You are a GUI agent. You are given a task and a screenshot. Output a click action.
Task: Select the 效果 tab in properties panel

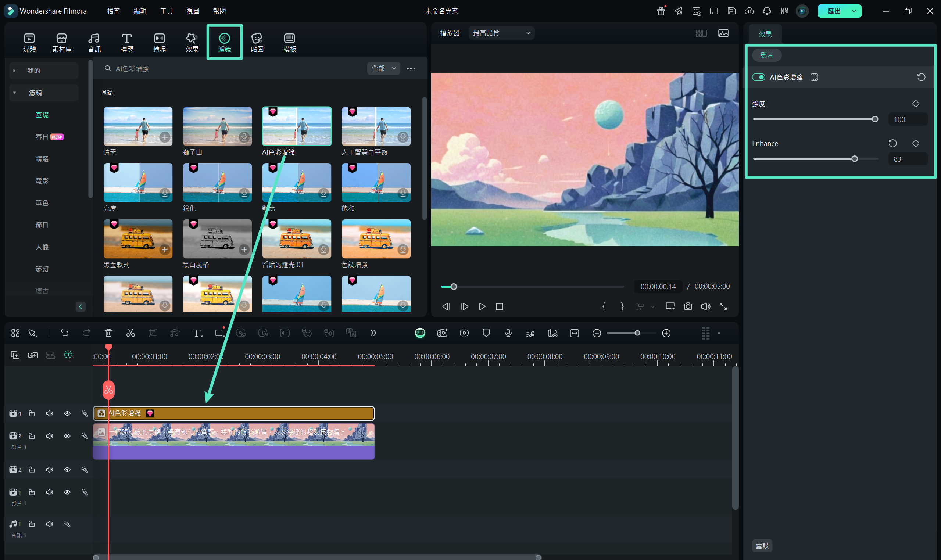[x=765, y=34]
